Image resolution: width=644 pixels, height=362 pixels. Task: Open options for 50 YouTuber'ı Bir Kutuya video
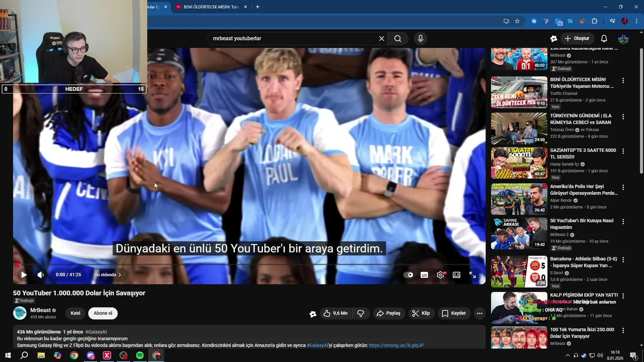pyautogui.click(x=623, y=221)
